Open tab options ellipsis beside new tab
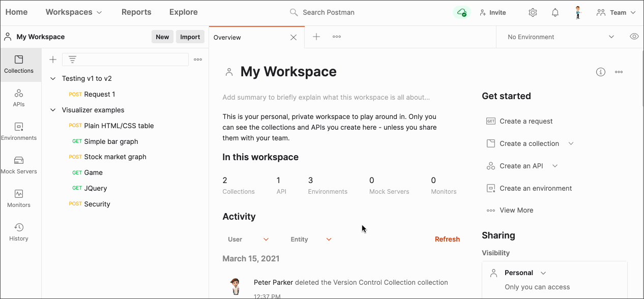 point(337,37)
